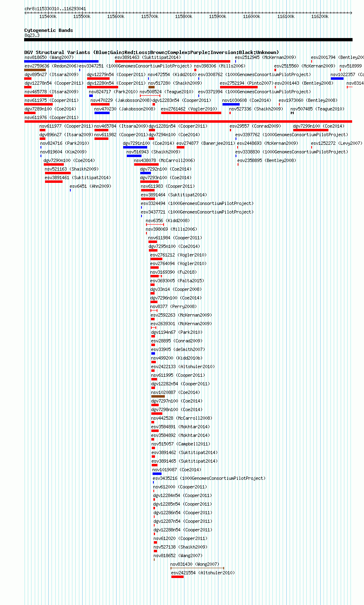364x605 pixels.
Task: Click nsv507485 (Teague2010) label
Action: pos(318,109)
